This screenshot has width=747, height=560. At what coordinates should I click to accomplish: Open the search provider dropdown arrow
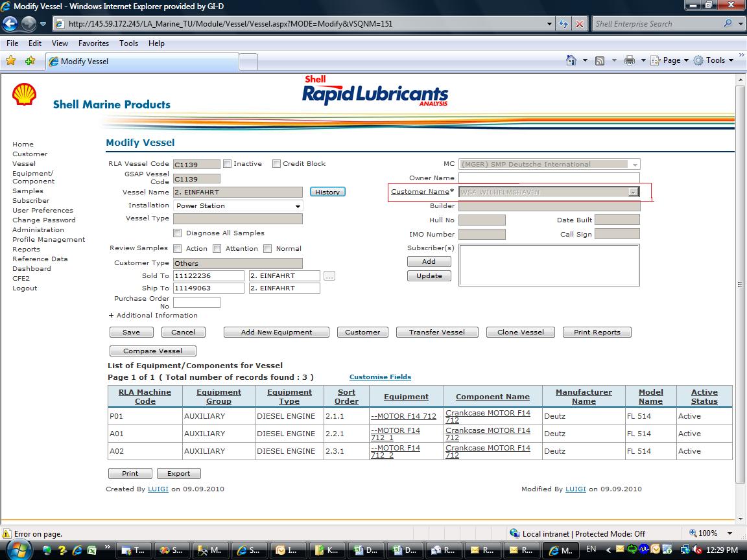point(741,24)
